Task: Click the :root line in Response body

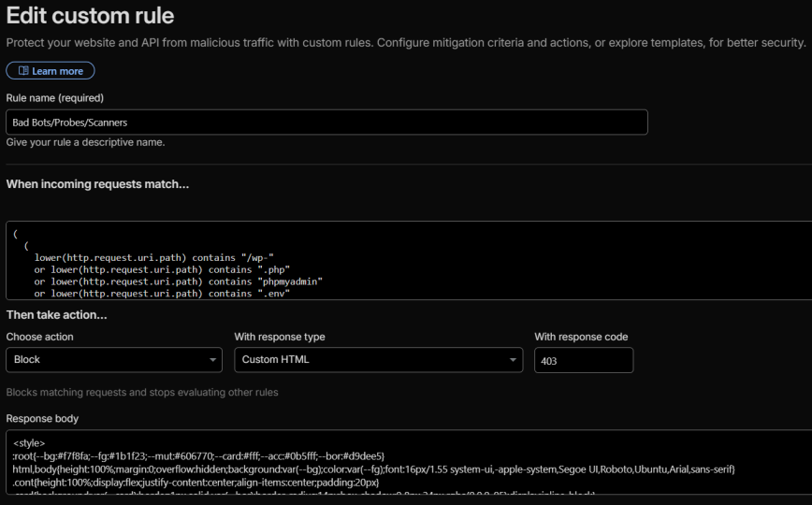Action: pyautogui.click(x=198, y=455)
